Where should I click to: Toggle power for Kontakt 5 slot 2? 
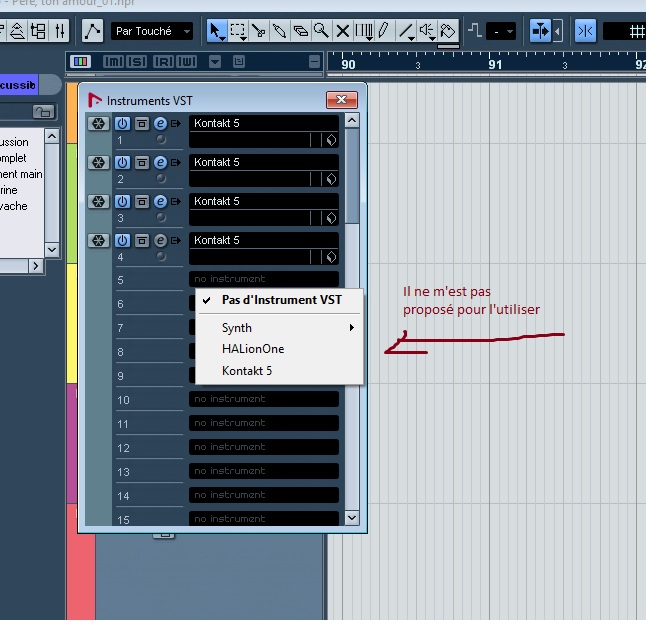[122, 163]
